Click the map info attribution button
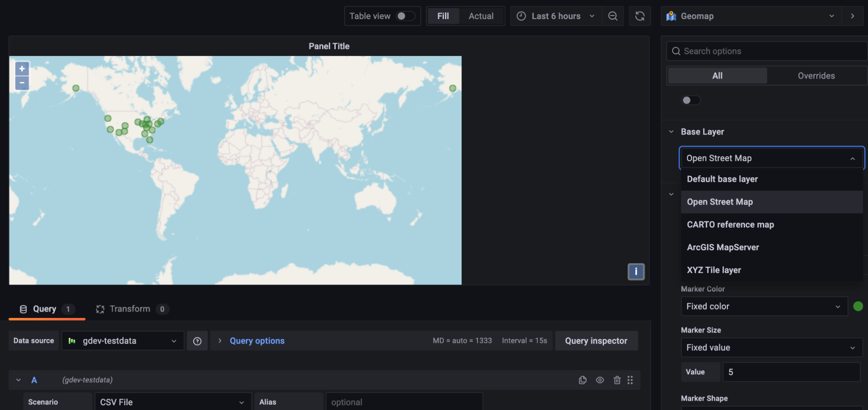The width and height of the screenshot is (868, 410). click(x=636, y=272)
